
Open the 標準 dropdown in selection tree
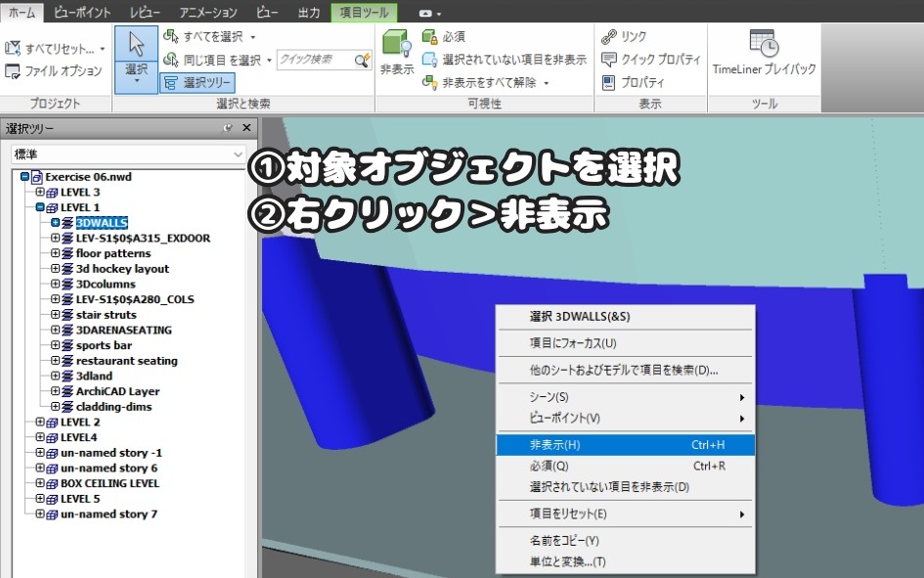coord(239,155)
